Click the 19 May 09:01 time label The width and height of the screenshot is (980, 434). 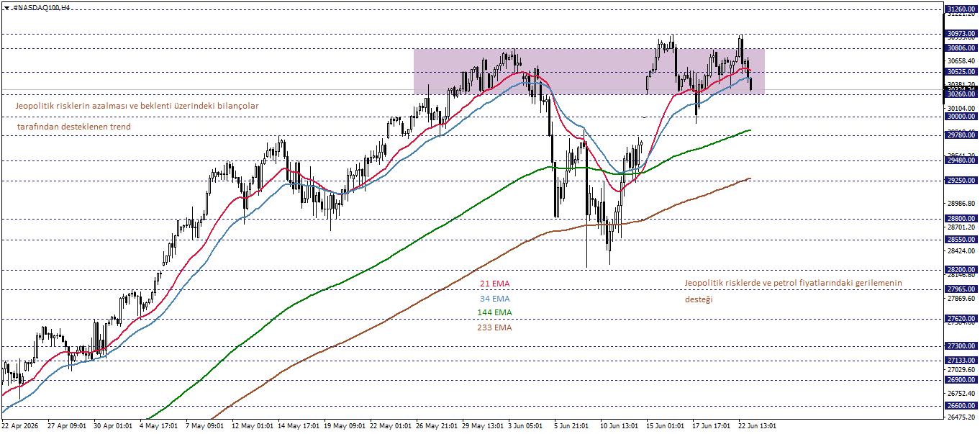(x=345, y=426)
